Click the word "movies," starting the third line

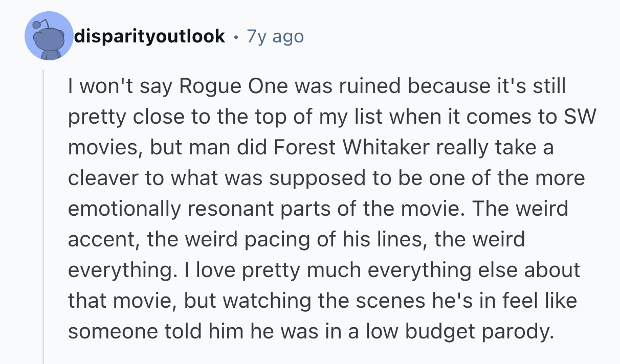point(105,148)
